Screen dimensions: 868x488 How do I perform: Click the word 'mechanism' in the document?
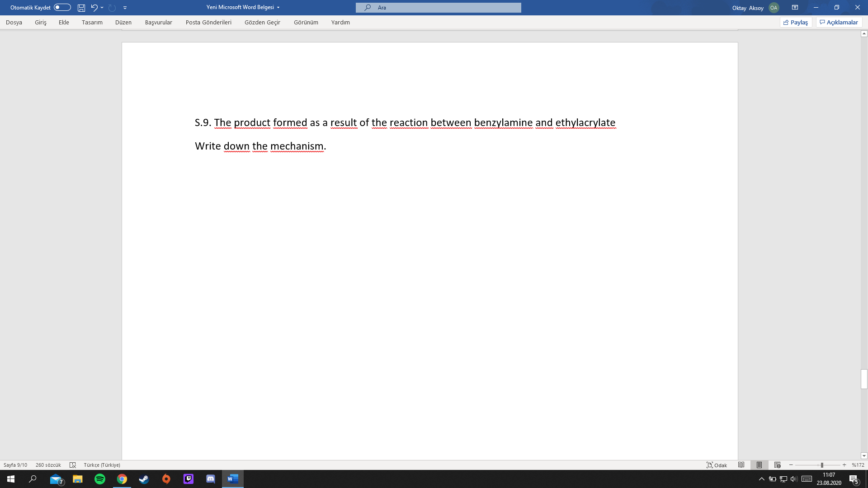(297, 146)
